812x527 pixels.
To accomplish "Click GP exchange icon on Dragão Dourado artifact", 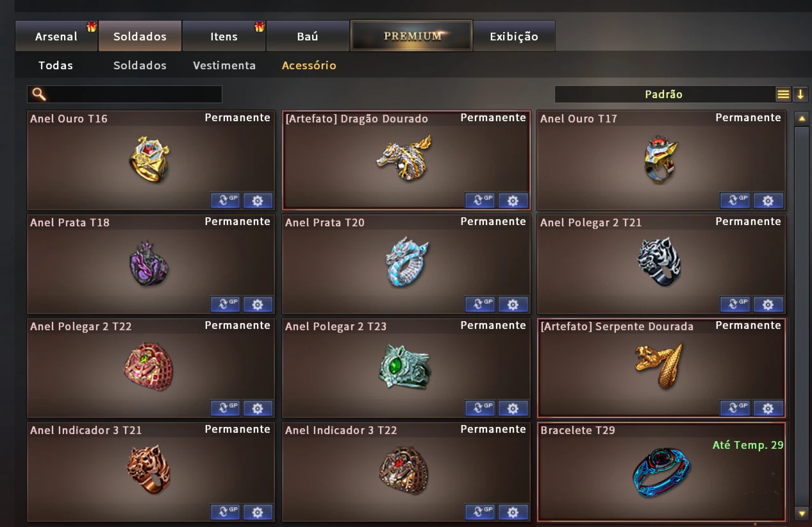I will point(480,201).
